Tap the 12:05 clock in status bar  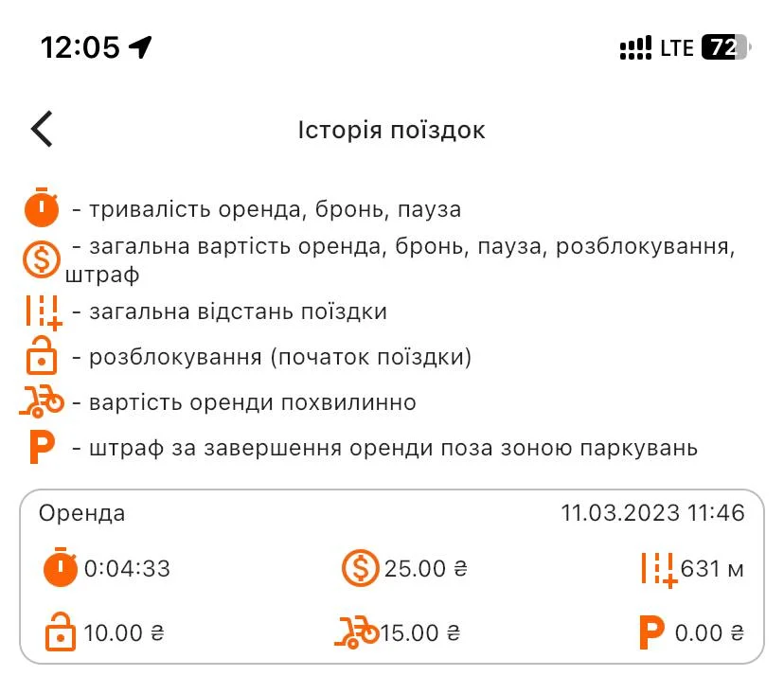[x=80, y=47]
